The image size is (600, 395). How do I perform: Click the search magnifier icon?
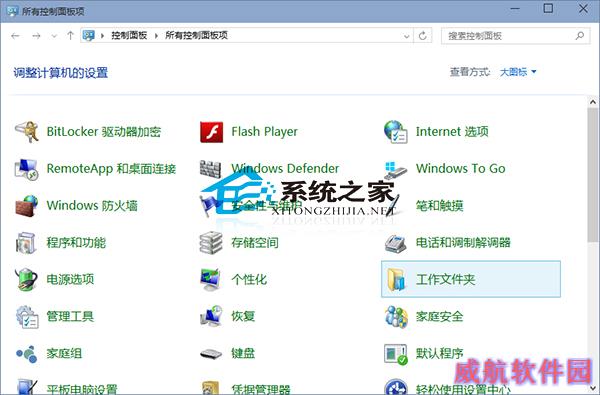point(580,36)
